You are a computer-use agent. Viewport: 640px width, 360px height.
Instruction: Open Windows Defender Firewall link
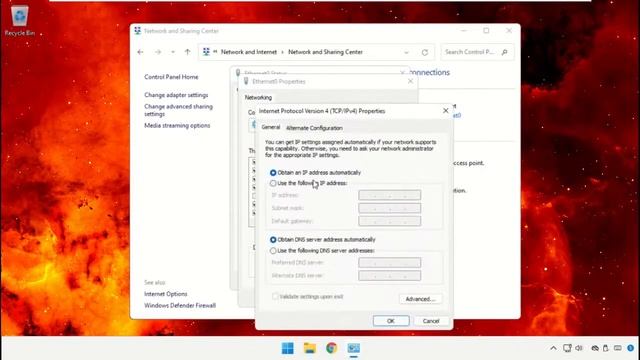tap(180, 305)
